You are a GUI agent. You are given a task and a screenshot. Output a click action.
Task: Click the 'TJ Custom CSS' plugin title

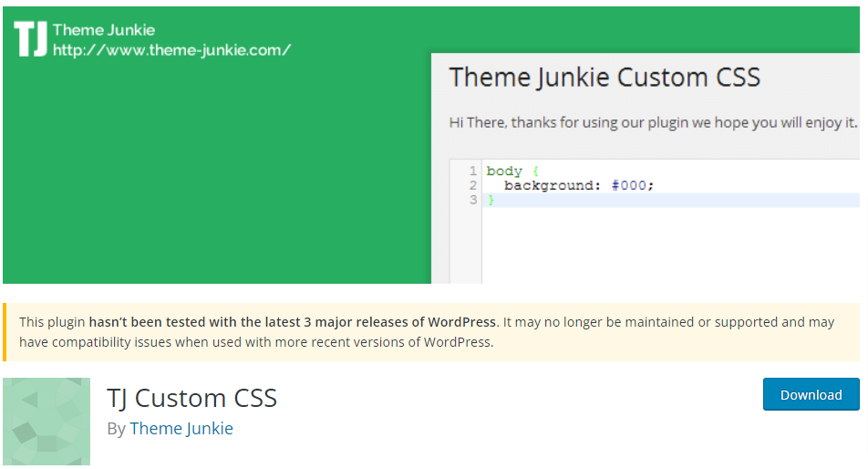click(x=192, y=398)
